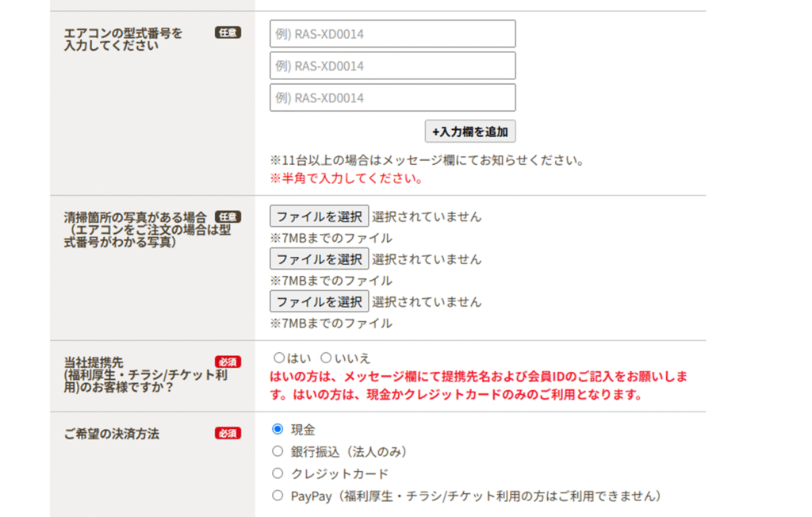The image size is (812, 517).
Task: Select the いいえ radio button
Action: tap(326, 358)
